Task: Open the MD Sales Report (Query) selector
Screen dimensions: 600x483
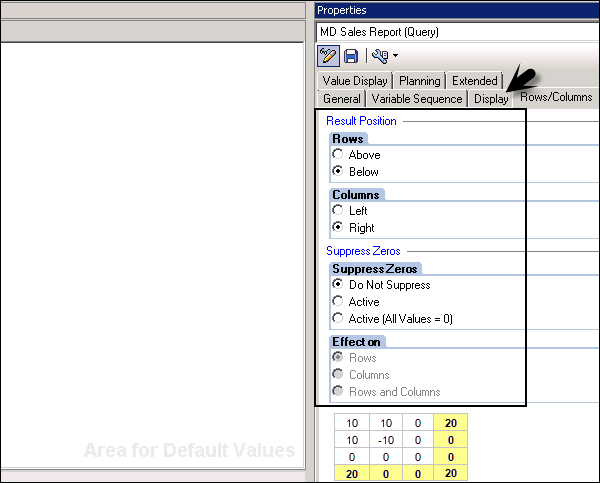Action: click(x=457, y=32)
